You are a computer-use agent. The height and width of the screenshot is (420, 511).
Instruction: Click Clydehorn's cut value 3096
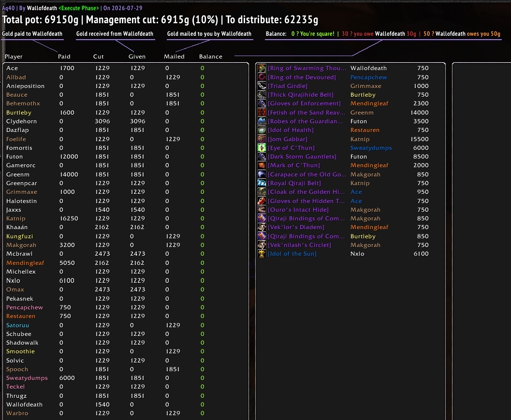click(102, 121)
